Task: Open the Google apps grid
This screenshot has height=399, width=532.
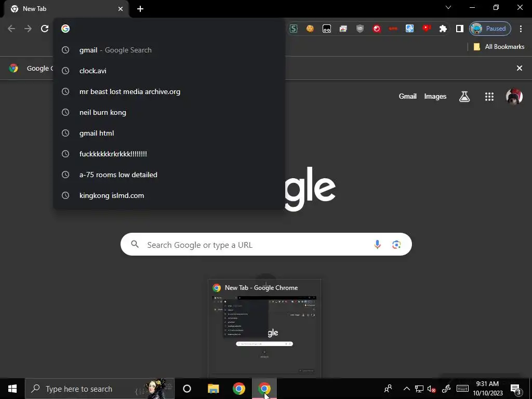Action: pyautogui.click(x=489, y=97)
